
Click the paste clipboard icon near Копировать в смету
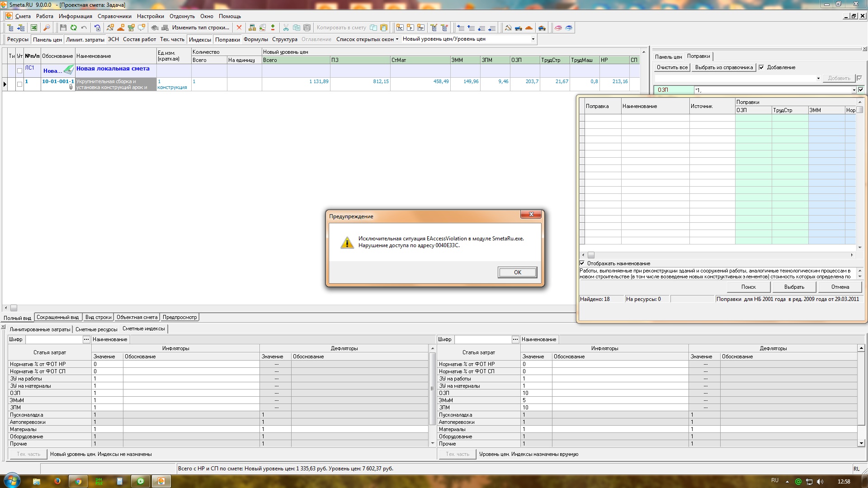(x=384, y=28)
